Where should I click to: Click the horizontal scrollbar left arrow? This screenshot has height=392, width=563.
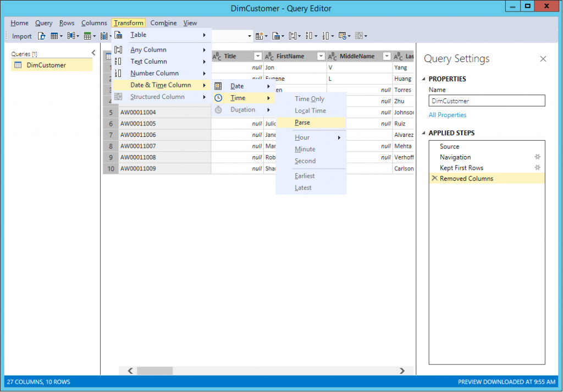click(130, 371)
